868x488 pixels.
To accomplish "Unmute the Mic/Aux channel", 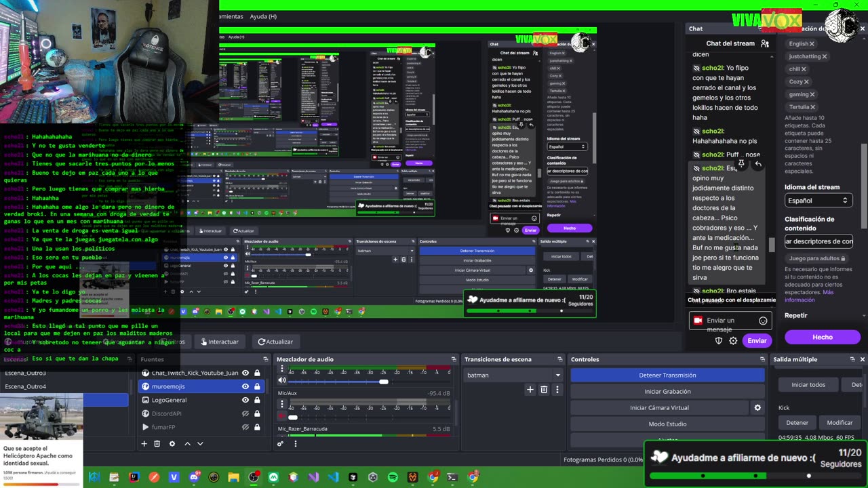I will click(282, 416).
